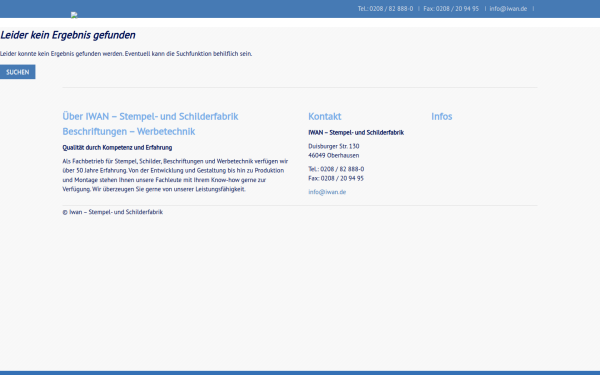
Task: Click the Kontakt 'Tel.: 0208 / 82 888-0' line
Action: click(x=336, y=169)
